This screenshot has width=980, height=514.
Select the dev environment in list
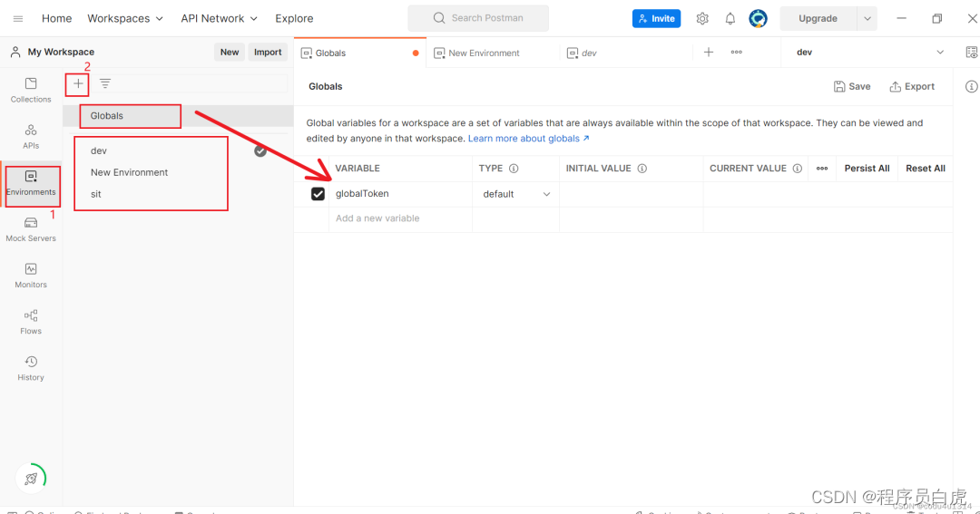99,151
